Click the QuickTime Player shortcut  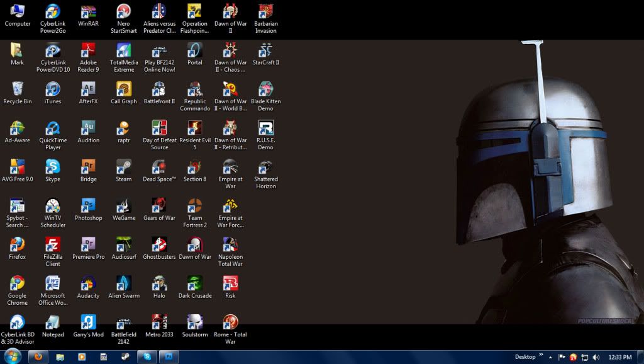click(x=53, y=135)
